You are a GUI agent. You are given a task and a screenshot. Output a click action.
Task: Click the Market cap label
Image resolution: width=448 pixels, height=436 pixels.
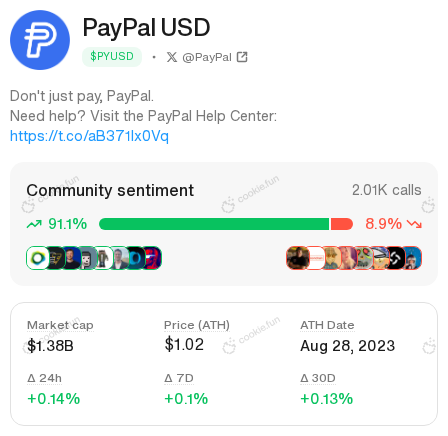(x=60, y=325)
